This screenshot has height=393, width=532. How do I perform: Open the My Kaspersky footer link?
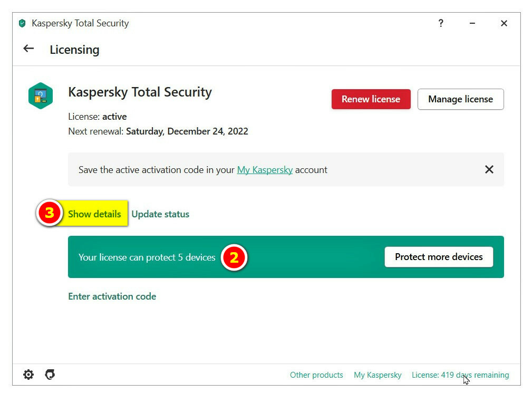[x=378, y=375]
